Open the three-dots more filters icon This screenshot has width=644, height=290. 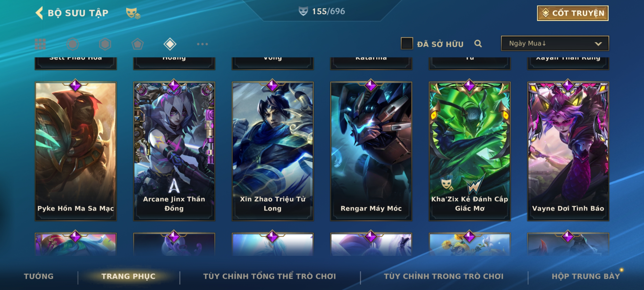point(202,44)
